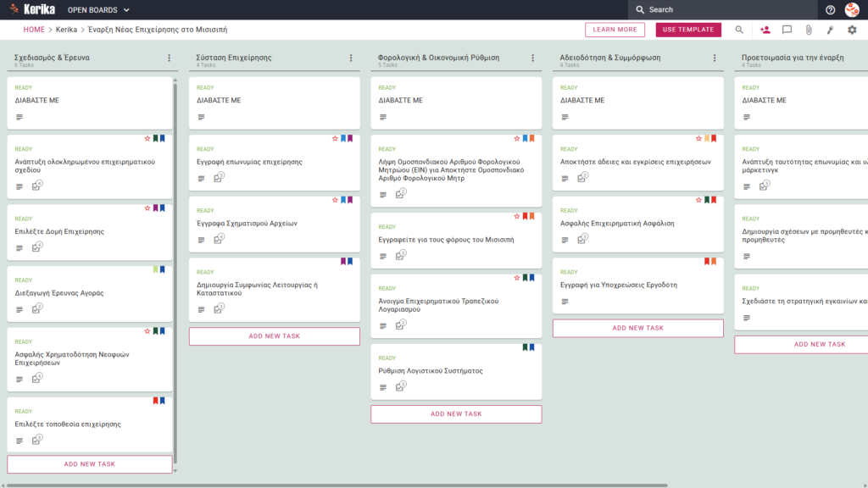This screenshot has width=868, height=488.
Task: Open the help question mark icon
Action: [830, 10]
